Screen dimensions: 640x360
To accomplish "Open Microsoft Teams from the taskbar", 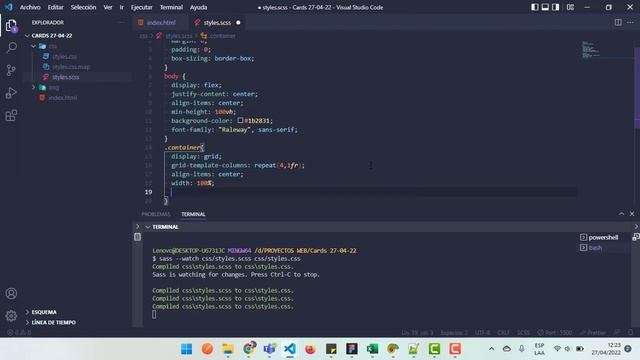I will pyautogui.click(x=269, y=349).
